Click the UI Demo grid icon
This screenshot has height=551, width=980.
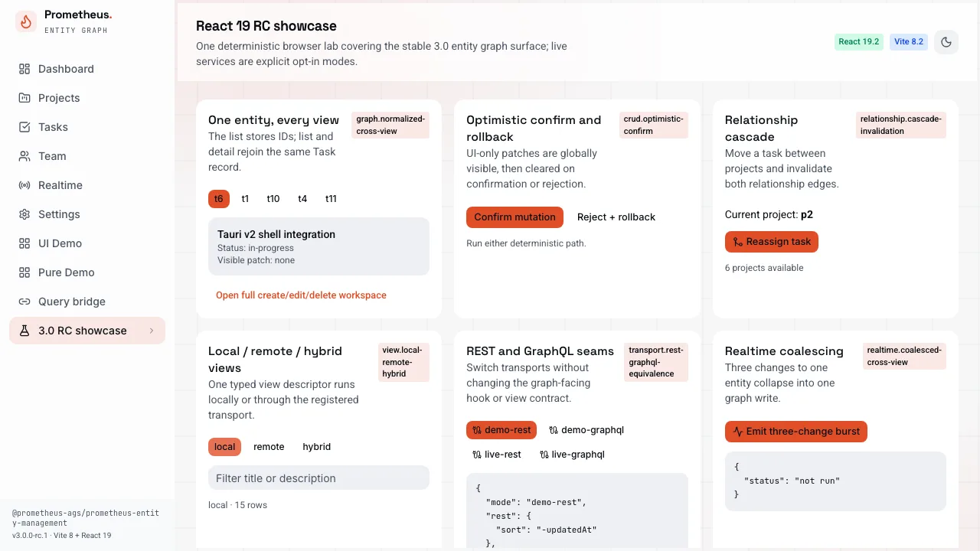[24, 243]
